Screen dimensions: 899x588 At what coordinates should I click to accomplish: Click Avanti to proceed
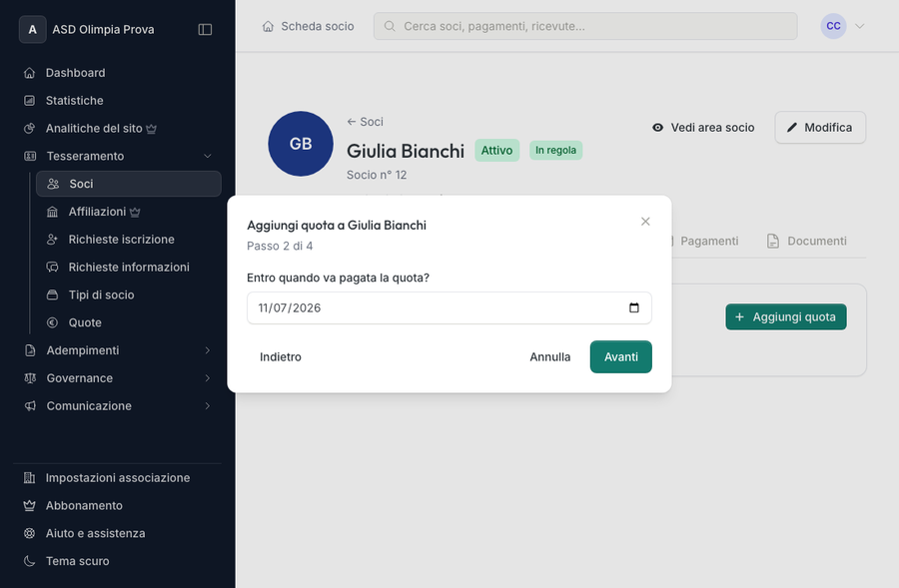[621, 357]
